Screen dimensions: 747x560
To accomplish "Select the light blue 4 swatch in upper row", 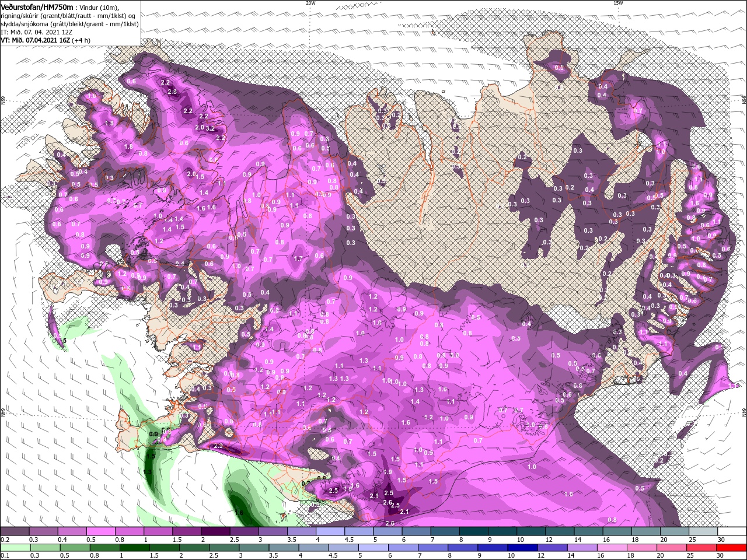I will point(330,531).
